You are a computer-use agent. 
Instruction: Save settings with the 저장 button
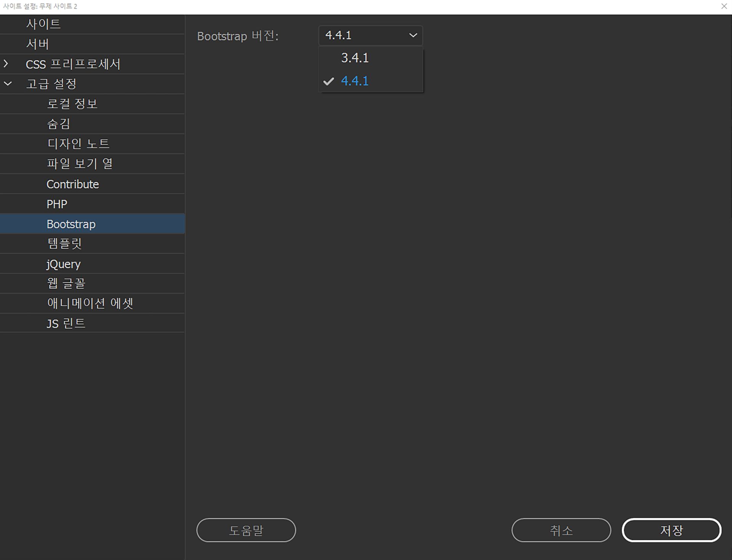671,530
